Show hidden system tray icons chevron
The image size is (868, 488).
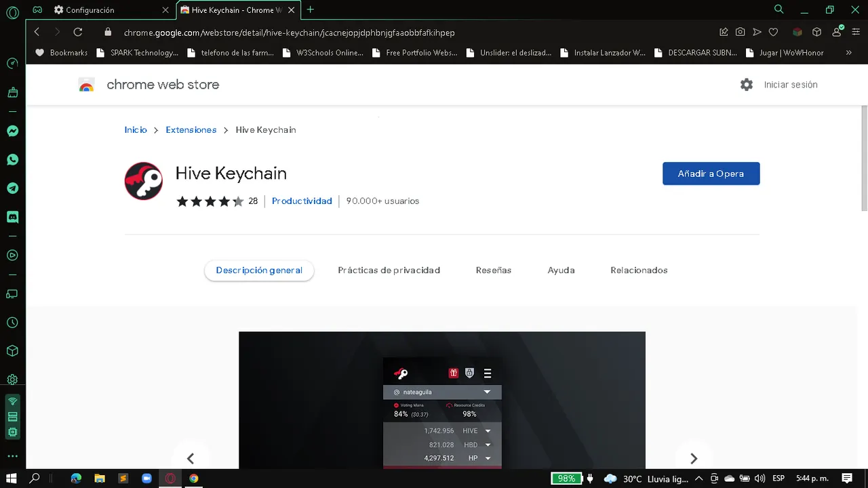click(x=698, y=479)
